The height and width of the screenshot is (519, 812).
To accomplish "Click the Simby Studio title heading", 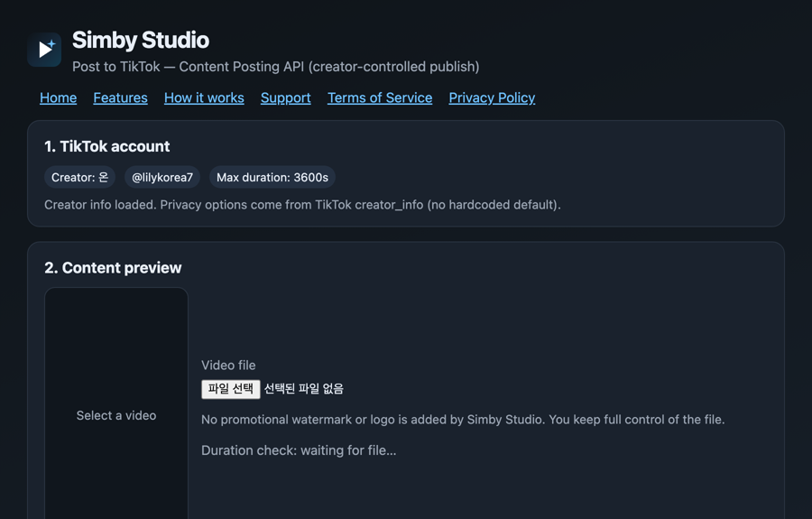I will point(141,41).
